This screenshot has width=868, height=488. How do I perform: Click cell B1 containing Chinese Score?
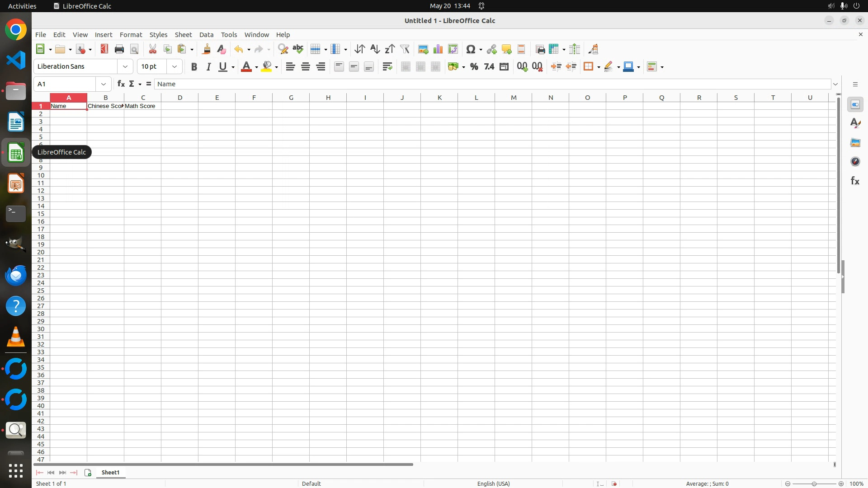coord(105,106)
